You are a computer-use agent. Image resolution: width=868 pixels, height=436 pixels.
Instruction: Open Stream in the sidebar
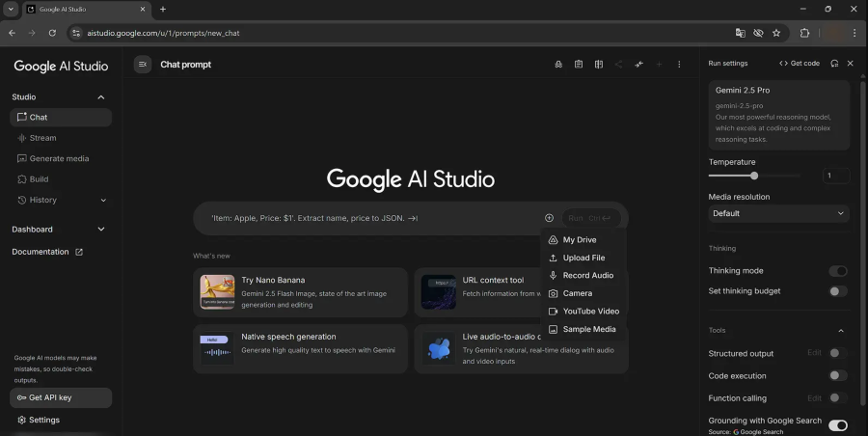[x=61, y=138]
